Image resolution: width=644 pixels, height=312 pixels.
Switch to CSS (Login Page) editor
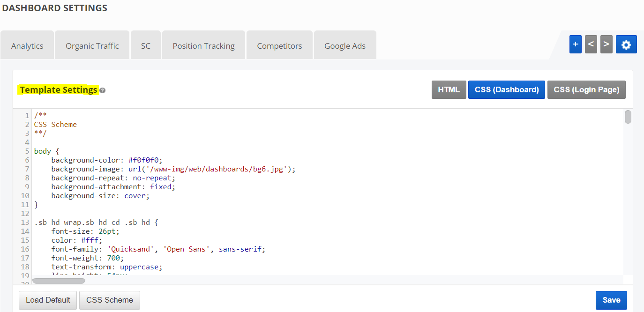(586, 89)
